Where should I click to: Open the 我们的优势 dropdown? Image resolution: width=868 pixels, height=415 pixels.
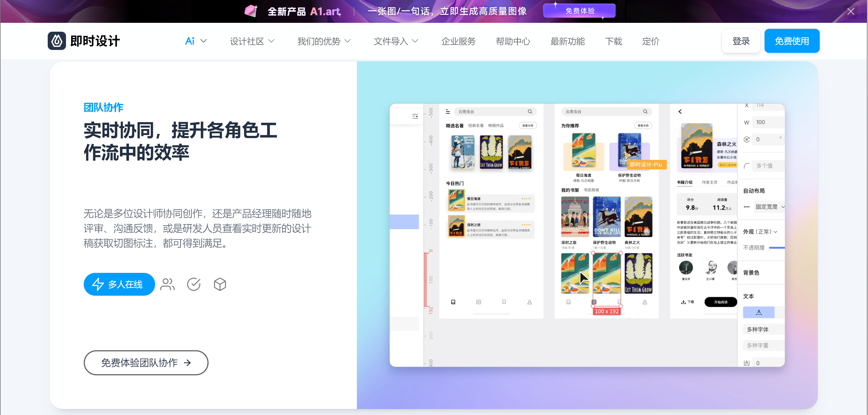click(x=324, y=41)
